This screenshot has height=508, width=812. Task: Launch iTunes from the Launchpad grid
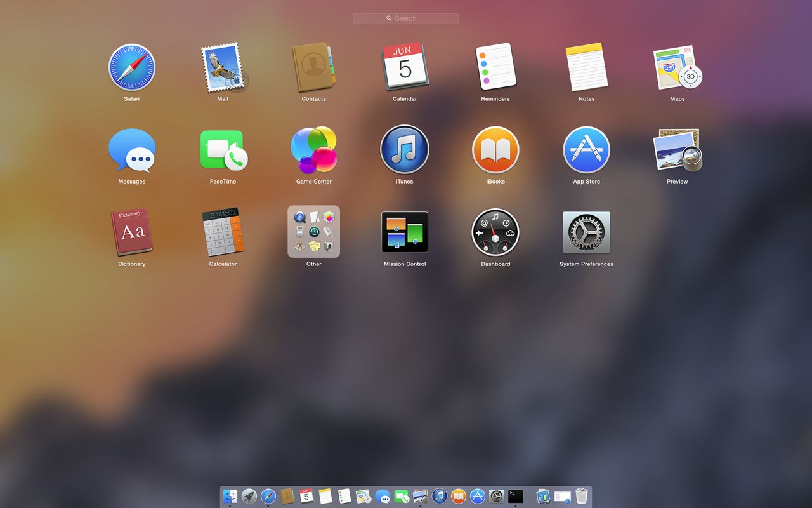(x=405, y=150)
